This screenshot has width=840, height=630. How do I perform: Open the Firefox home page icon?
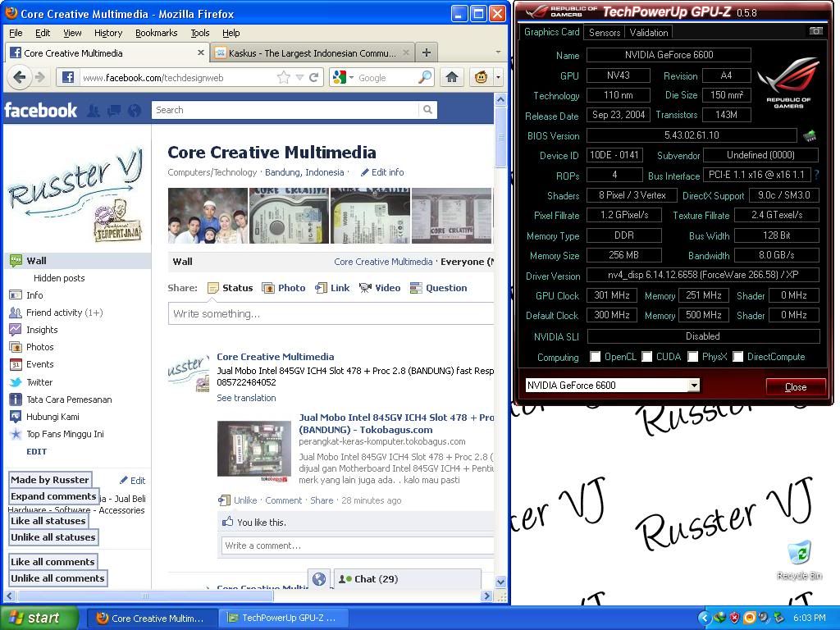(452, 78)
